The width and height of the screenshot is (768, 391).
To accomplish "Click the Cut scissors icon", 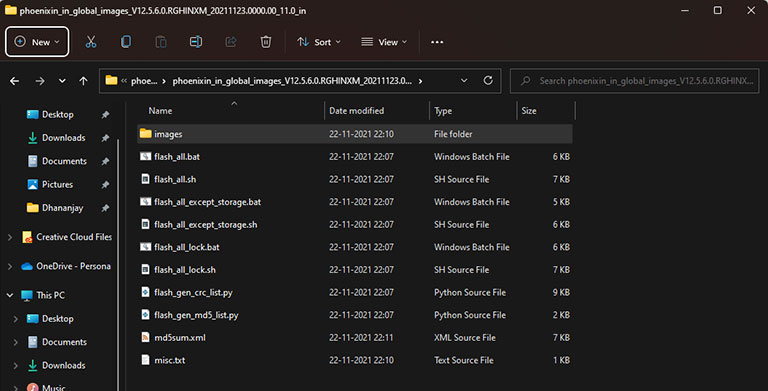I will click(91, 42).
